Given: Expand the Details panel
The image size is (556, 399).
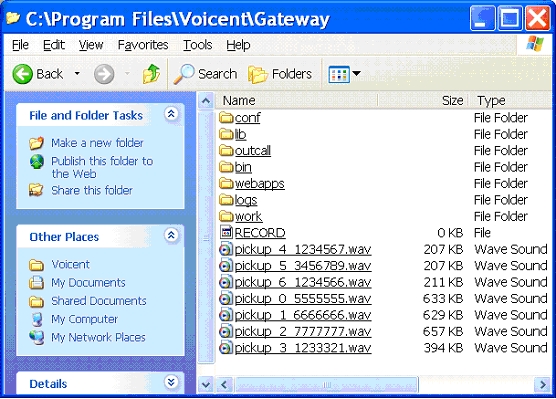Looking at the screenshot, I should 171,382.
